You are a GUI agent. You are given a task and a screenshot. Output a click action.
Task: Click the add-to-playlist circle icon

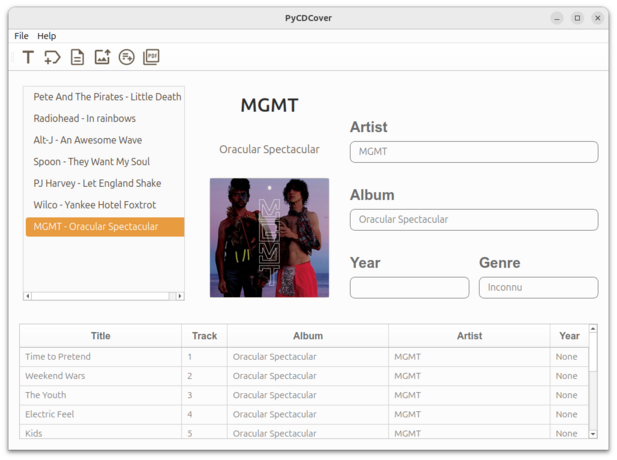coord(126,57)
